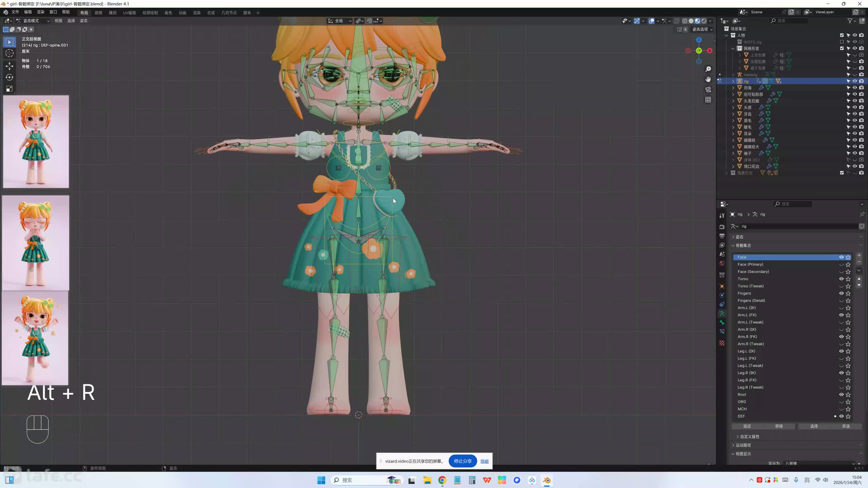Image resolution: width=868 pixels, height=488 pixels.
Task: Click the 停止分享 button
Action: pos(462,461)
